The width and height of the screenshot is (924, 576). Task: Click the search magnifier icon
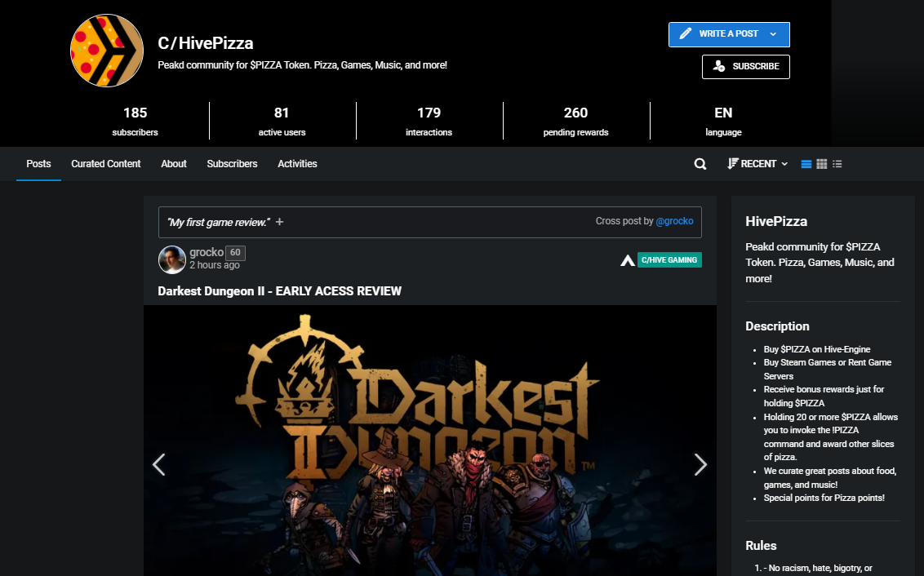tap(700, 164)
